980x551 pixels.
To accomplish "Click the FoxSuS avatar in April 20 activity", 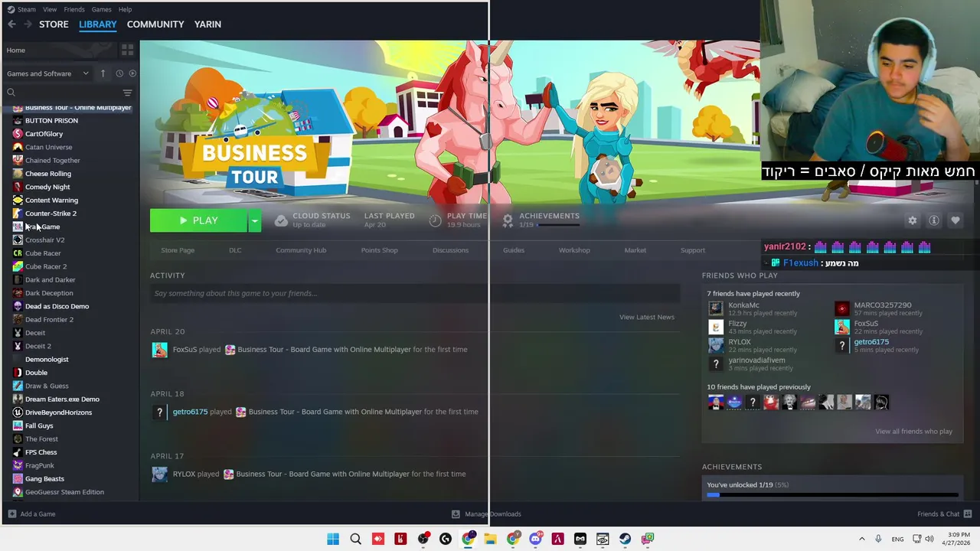I will coord(159,350).
